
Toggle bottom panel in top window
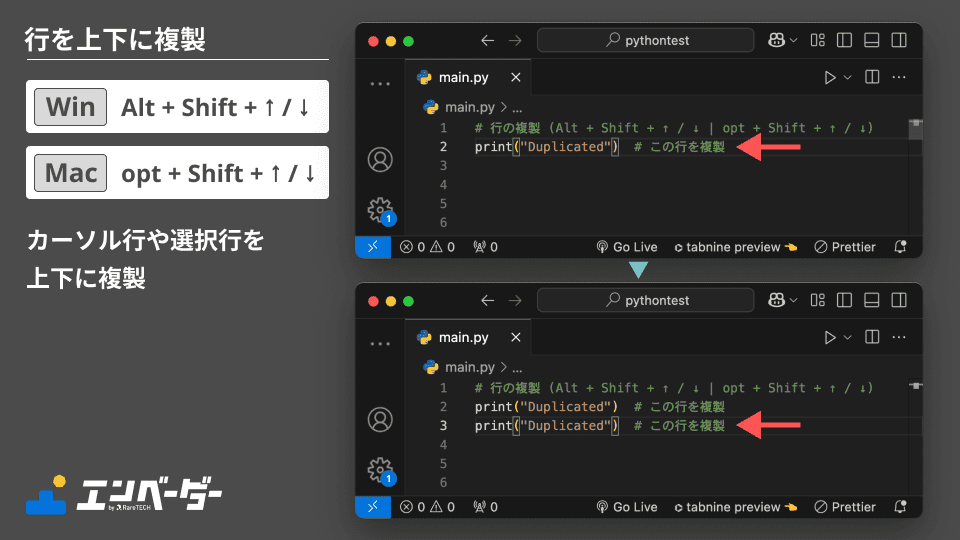871,40
